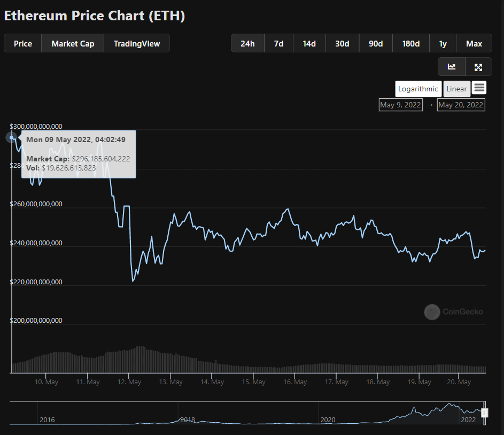Viewport: 504px width, 435px height.
Task: Click the navigator range slider handle
Action: pyautogui.click(x=485, y=413)
